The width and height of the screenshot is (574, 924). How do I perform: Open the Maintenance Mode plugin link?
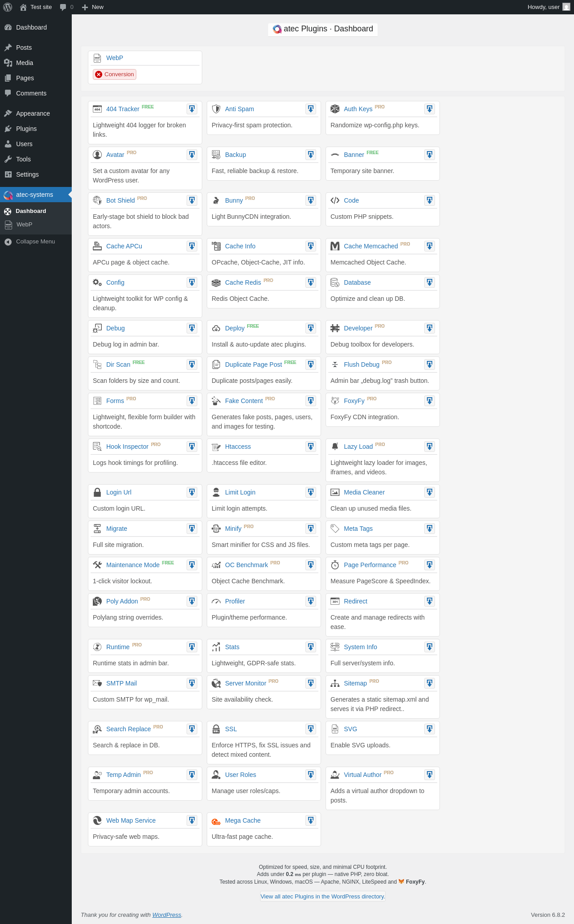point(133,565)
